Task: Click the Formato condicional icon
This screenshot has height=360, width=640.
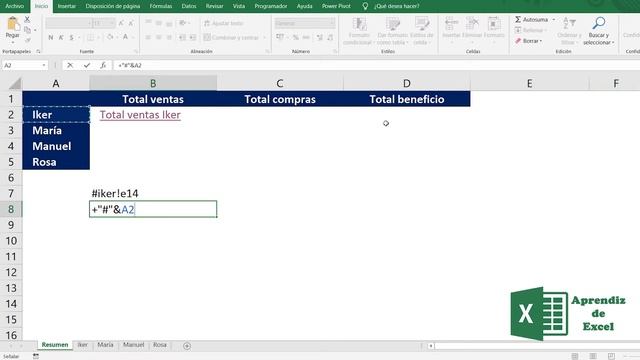Action: click(359, 24)
